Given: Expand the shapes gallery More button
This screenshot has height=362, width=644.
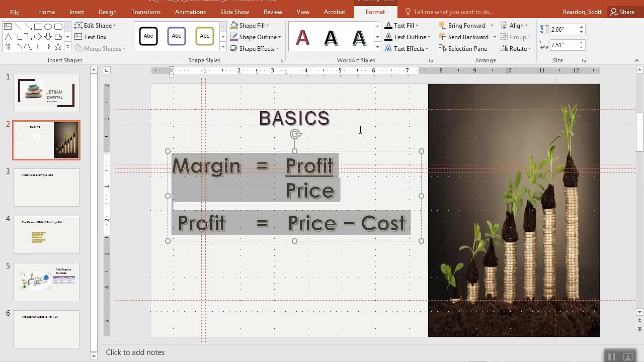Looking at the screenshot, I should [67, 47].
